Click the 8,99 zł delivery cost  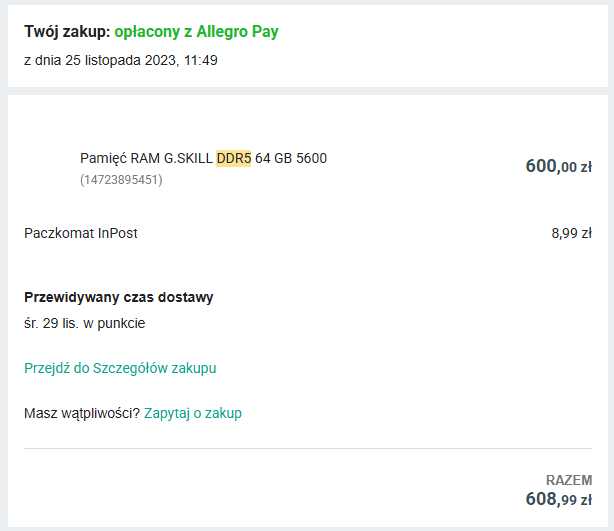click(571, 233)
